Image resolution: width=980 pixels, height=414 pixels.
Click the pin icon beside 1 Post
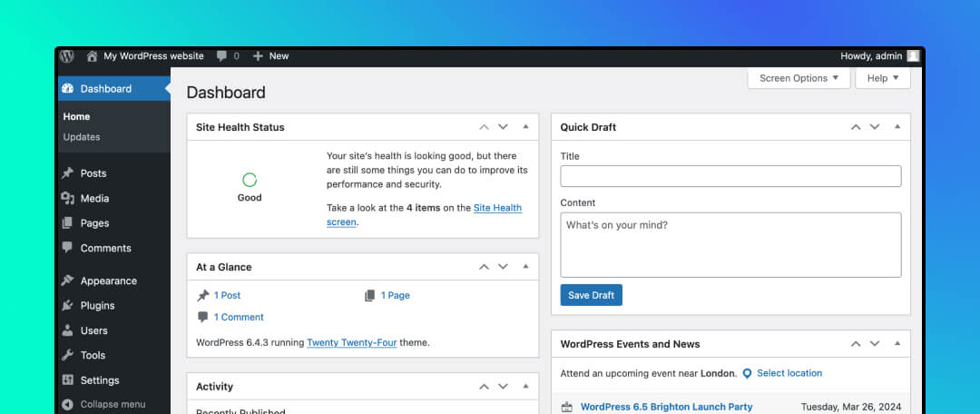click(203, 296)
